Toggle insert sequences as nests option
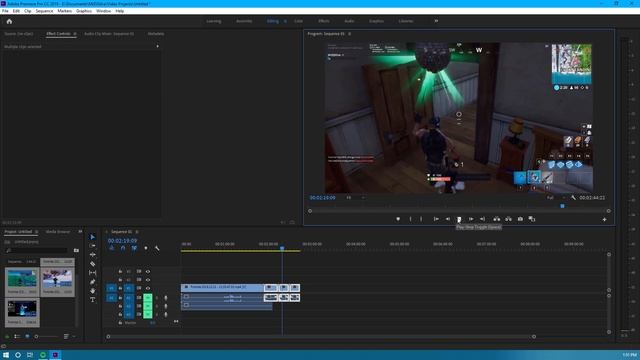640x360 pixels. 111,248
